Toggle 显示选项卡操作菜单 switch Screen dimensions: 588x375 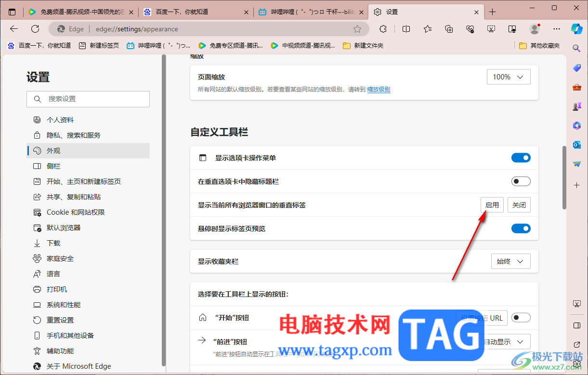[521, 158]
